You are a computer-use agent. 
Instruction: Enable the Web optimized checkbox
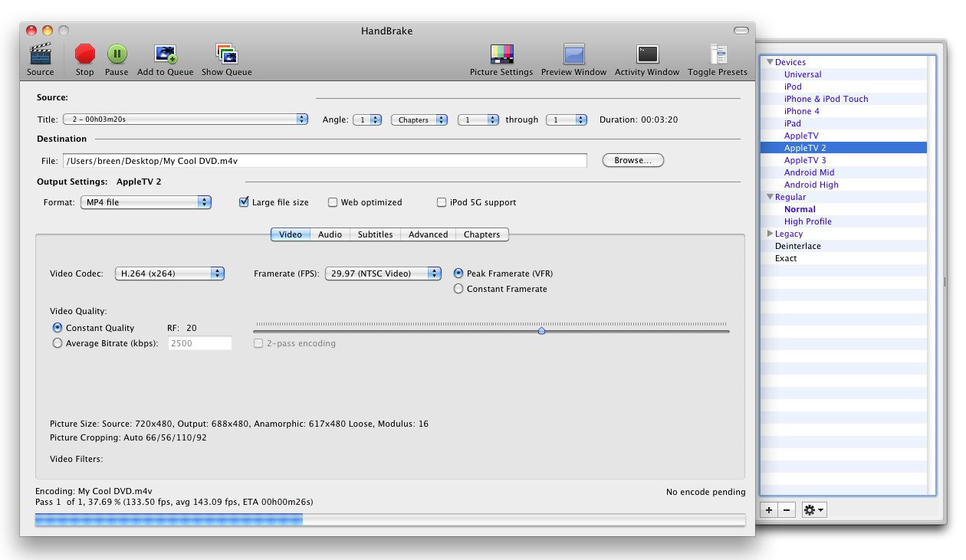tap(333, 202)
